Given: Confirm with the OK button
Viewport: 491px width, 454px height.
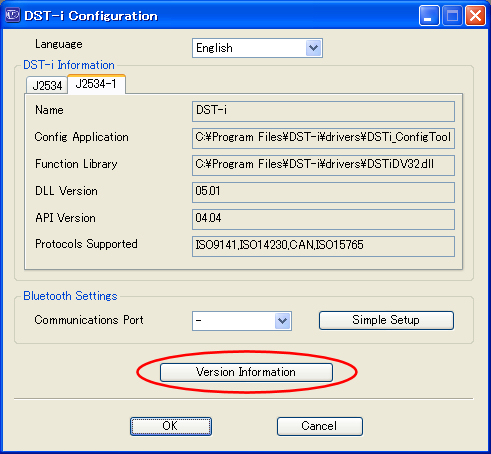Looking at the screenshot, I should [171, 426].
